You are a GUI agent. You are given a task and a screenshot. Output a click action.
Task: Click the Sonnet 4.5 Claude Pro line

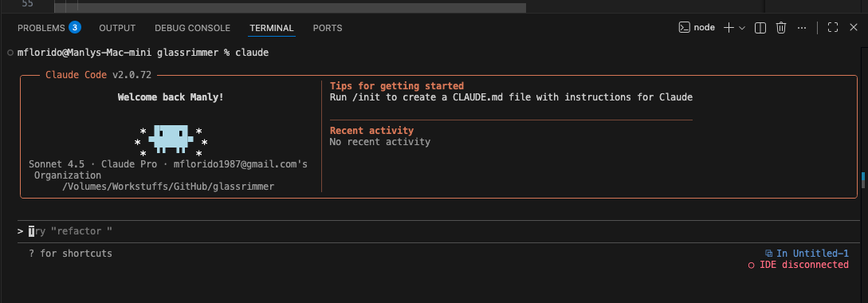[167, 164]
